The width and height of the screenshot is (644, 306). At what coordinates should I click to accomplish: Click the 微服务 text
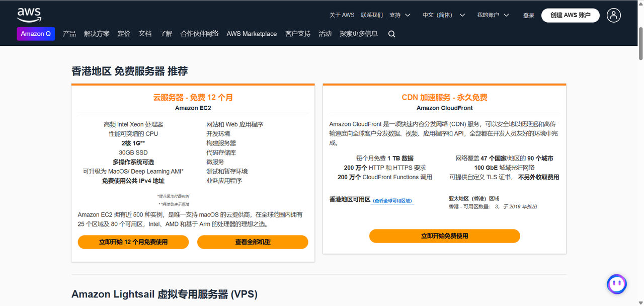click(215, 162)
